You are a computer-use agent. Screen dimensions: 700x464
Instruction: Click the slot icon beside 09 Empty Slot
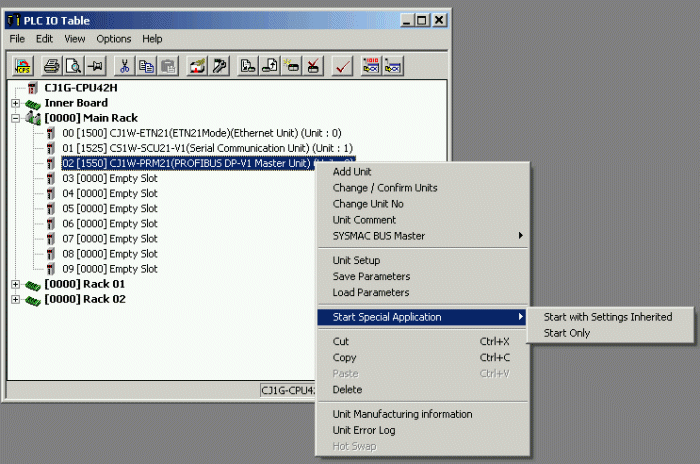[51, 269]
